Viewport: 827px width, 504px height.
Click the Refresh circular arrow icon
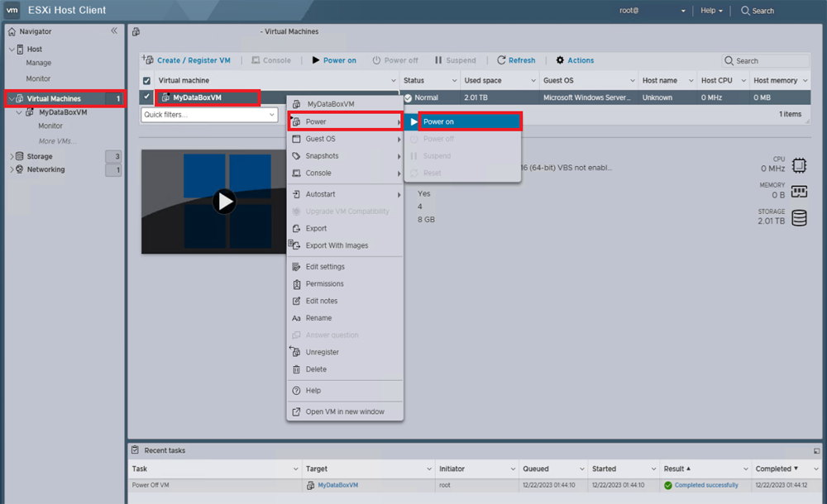pos(501,60)
